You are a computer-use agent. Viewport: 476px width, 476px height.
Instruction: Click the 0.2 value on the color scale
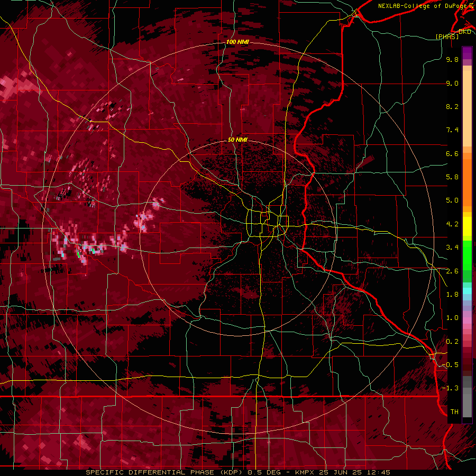pyautogui.click(x=452, y=342)
